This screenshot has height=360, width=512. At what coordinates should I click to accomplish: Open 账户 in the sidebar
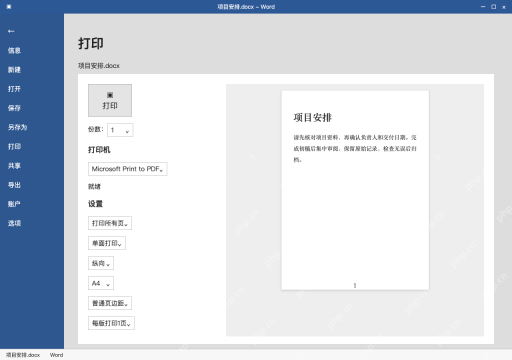[x=14, y=204]
